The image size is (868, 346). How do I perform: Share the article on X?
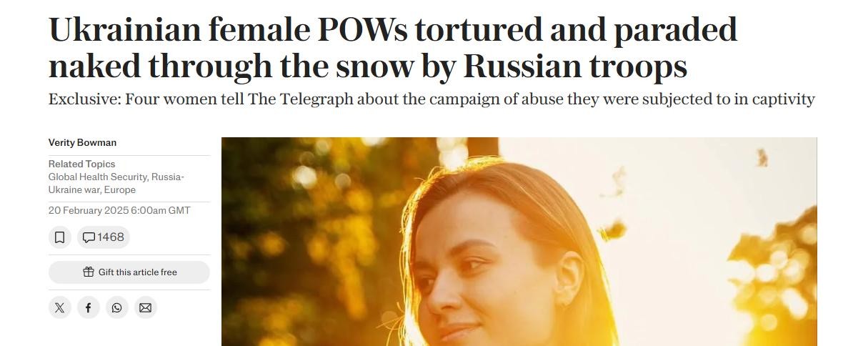click(x=59, y=307)
